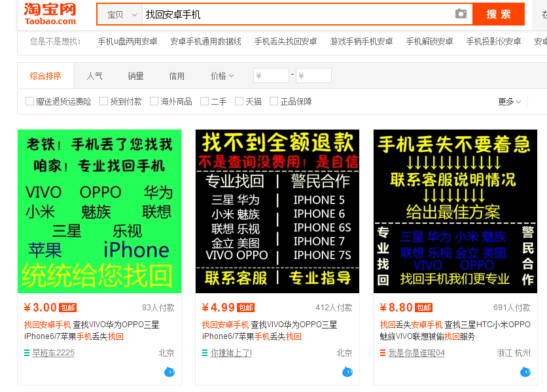
Task: Open Wangwang chat on the ¥3.00 listing
Action: click(x=169, y=372)
